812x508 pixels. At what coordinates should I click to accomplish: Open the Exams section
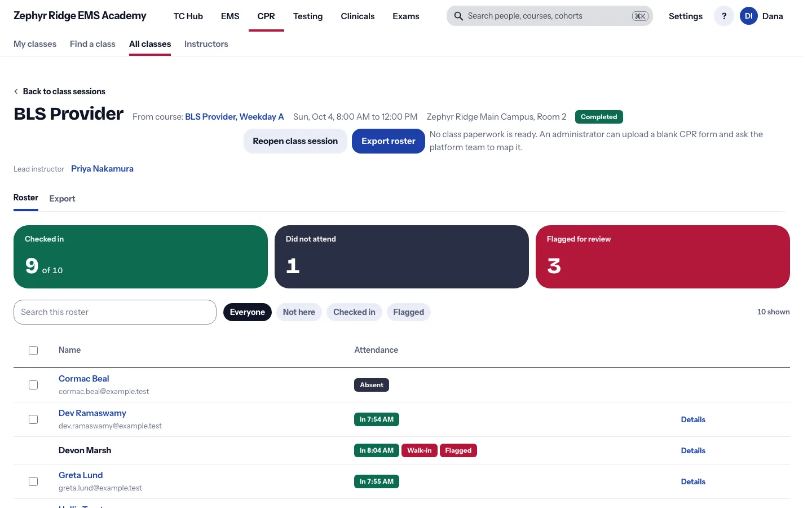pyautogui.click(x=406, y=16)
